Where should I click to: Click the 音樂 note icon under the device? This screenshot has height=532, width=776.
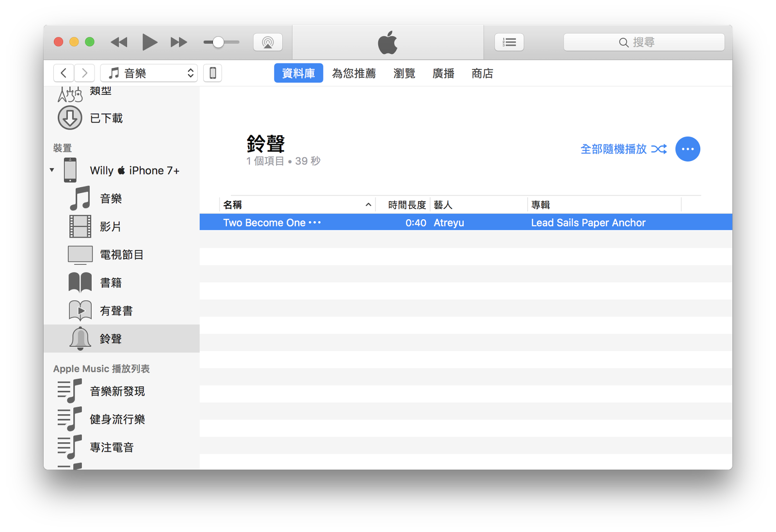(x=80, y=198)
